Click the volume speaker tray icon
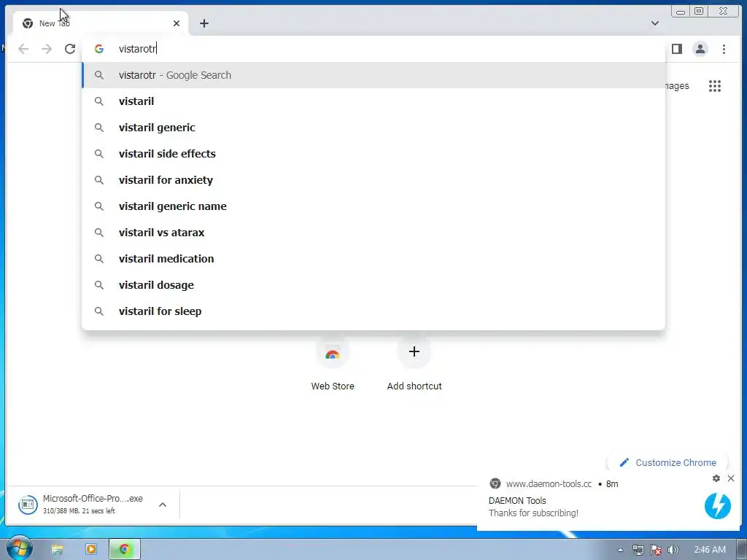The width and height of the screenshot is (747, 560). pyautogui.click(x=673, y=550)
